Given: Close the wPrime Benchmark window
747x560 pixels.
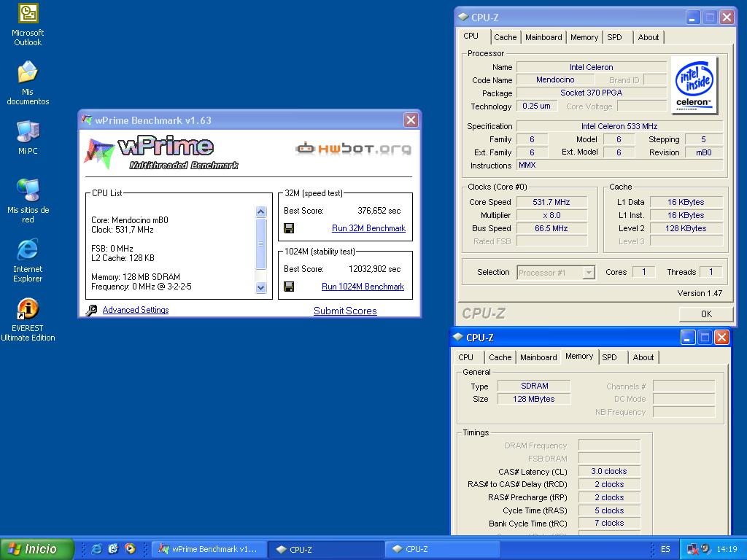Looking at the screenshot, I should click(x=411, y=120).
